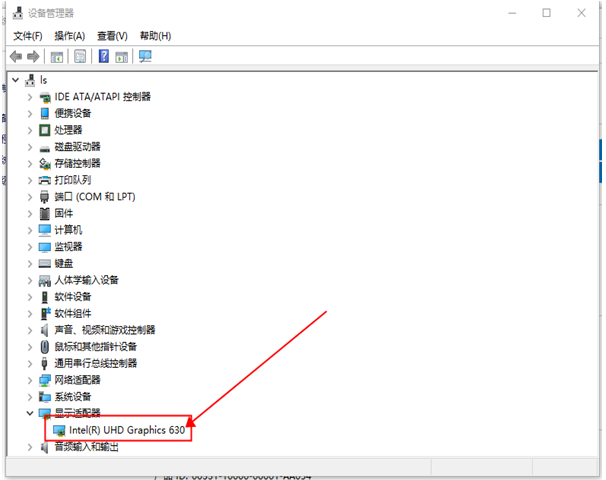The height and width of the screenshot is (480, 606).
Task: Collapse the ls root node
Action: tap(16, 80)
